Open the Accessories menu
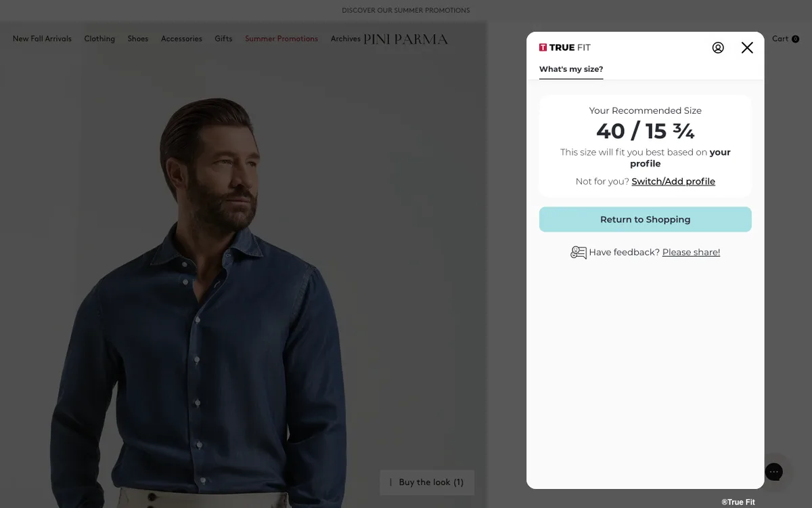The height and width of the screenshot is (508, 812). 181,39
